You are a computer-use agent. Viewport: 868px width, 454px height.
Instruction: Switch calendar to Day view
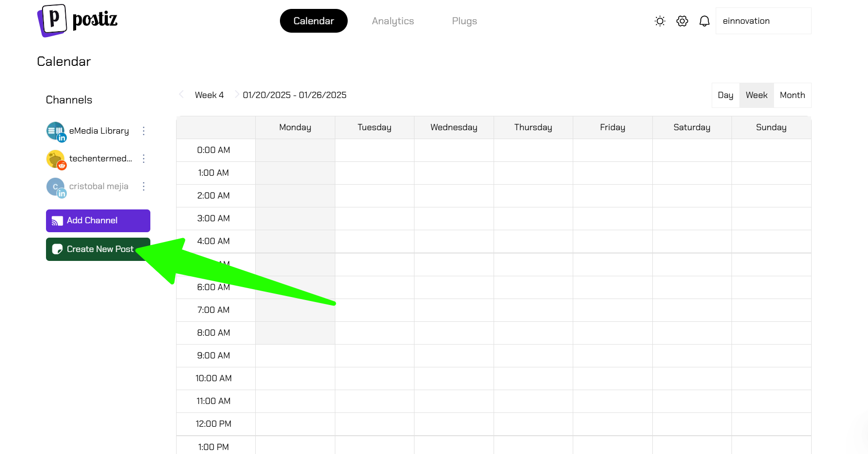click(726, 95)
